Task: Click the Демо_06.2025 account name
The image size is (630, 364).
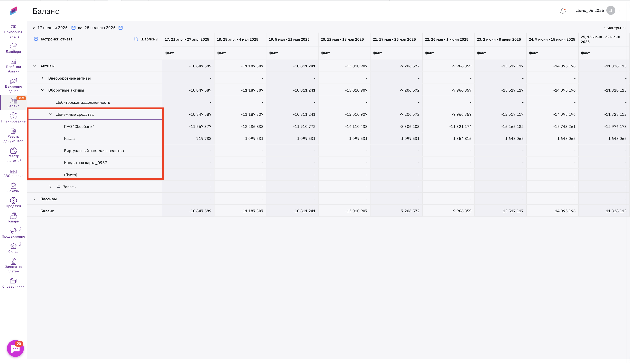Action: [x=590, y=10]
